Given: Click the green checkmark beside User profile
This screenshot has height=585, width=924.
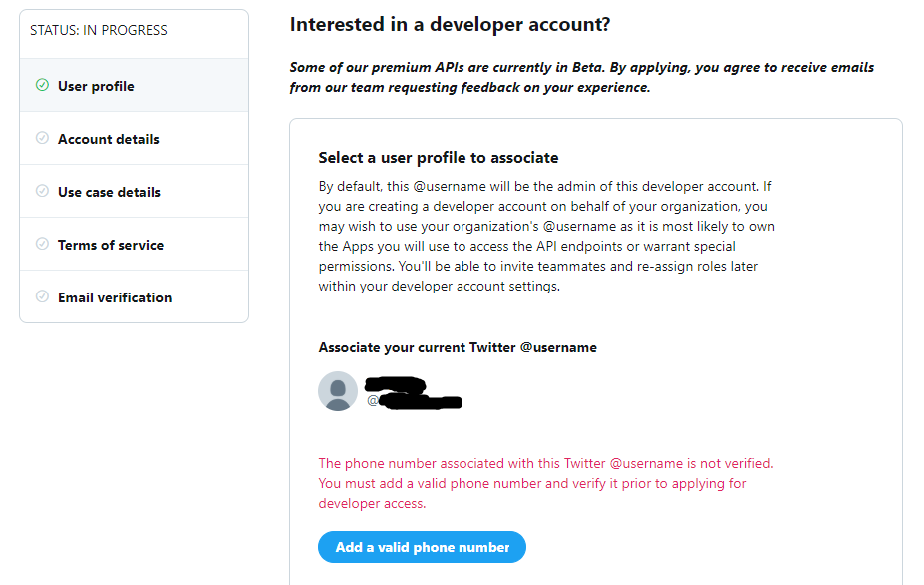Looking at the screenshot, I should coord(42,86).
